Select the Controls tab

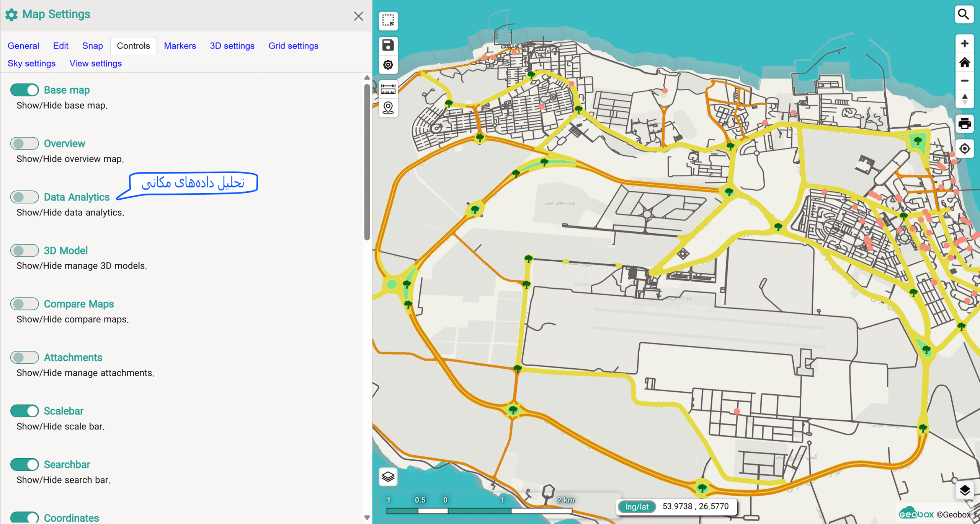coord(133,46)
